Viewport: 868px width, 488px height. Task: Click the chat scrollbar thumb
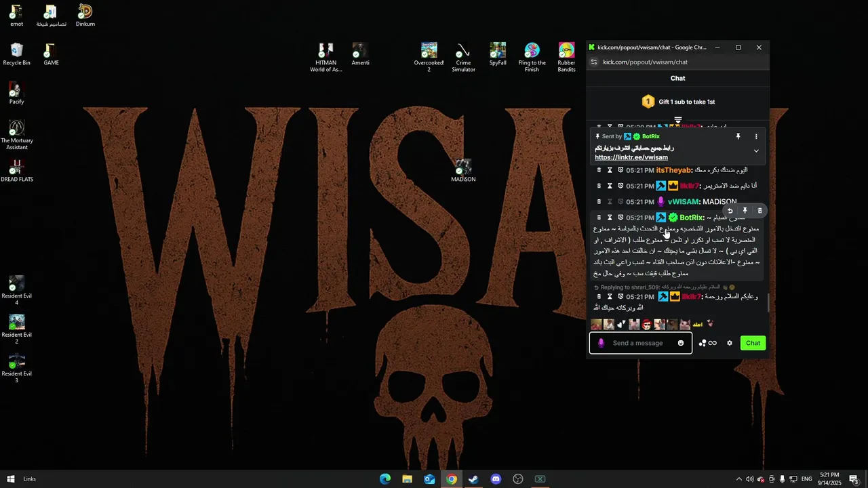pyautogui.click(x=768, y=303)
